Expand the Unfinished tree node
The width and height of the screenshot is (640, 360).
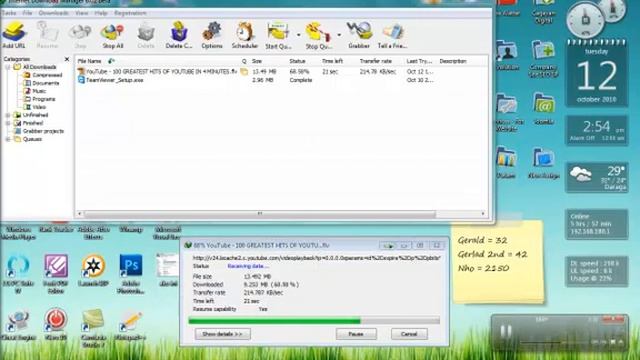pyautogui.click(x=8, y=115)
